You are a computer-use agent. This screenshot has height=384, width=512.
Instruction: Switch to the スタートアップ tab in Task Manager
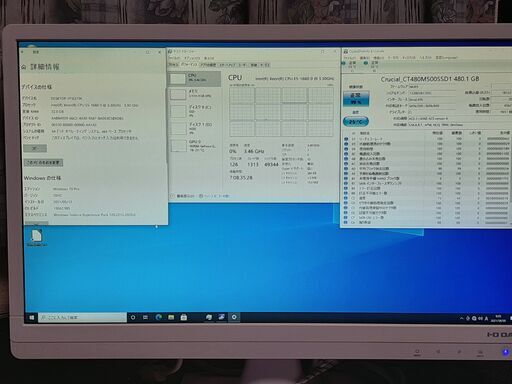[227, 65]
